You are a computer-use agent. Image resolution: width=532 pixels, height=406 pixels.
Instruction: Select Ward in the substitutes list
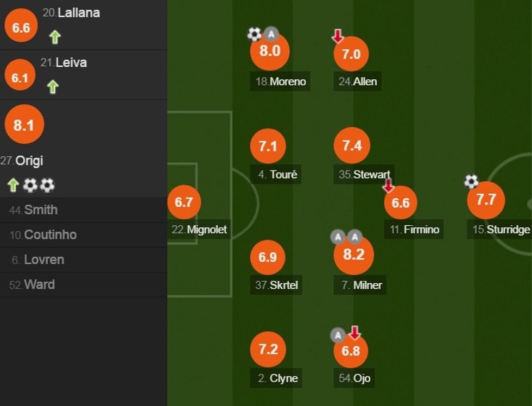(x=39, y=285)
